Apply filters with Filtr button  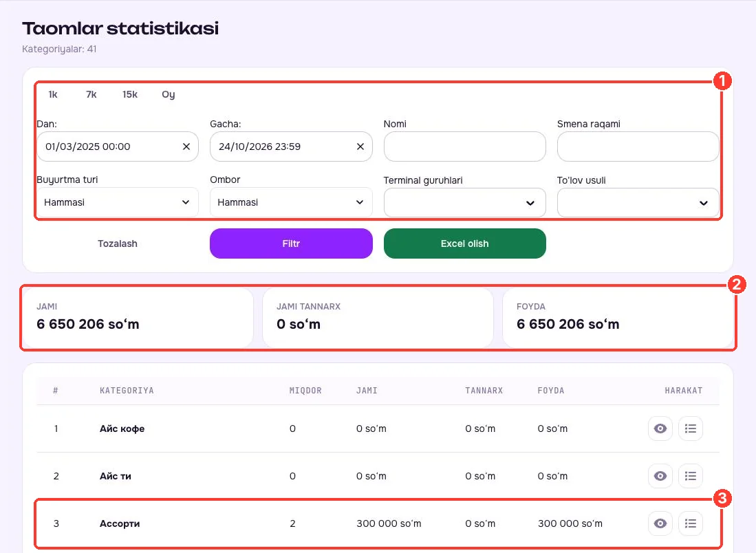tap(291, 243)
